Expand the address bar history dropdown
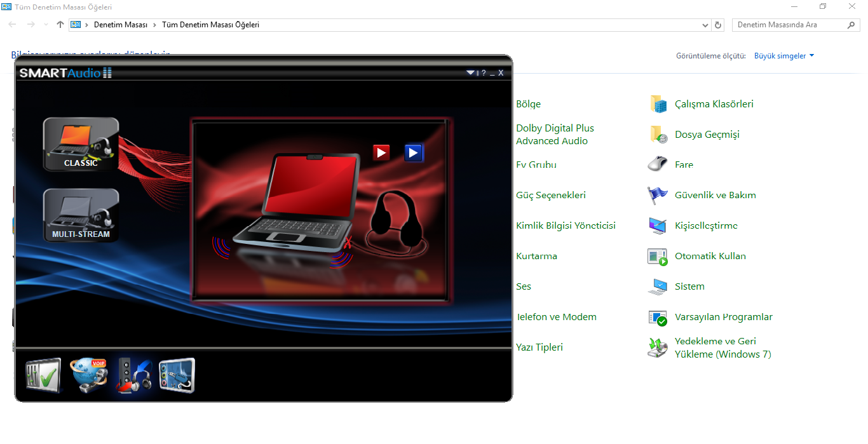 tap(705, 25)
